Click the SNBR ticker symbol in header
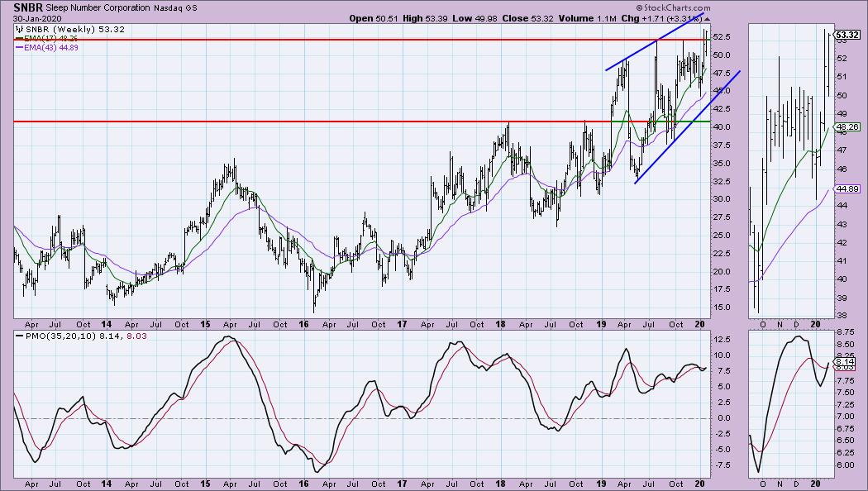Viewport: 868px width, 491px height. 28,7
